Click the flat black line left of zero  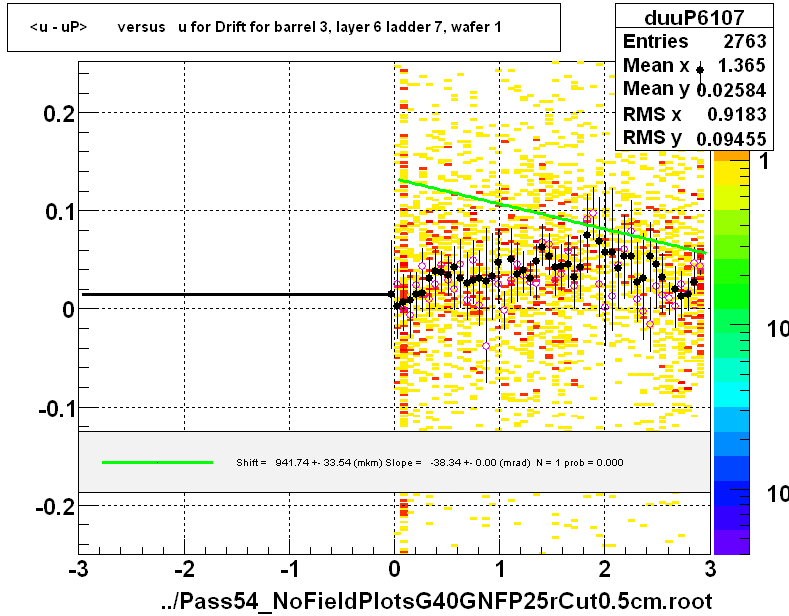236,294
